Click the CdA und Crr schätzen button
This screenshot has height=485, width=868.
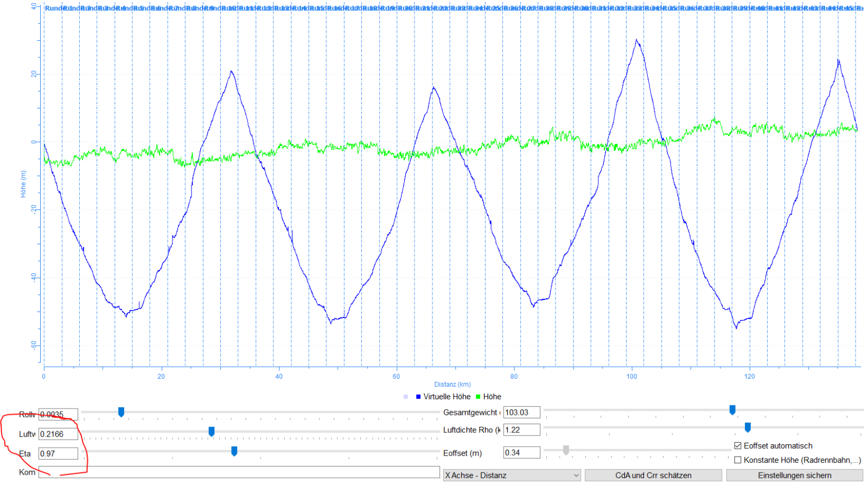(x=653, y=475)
